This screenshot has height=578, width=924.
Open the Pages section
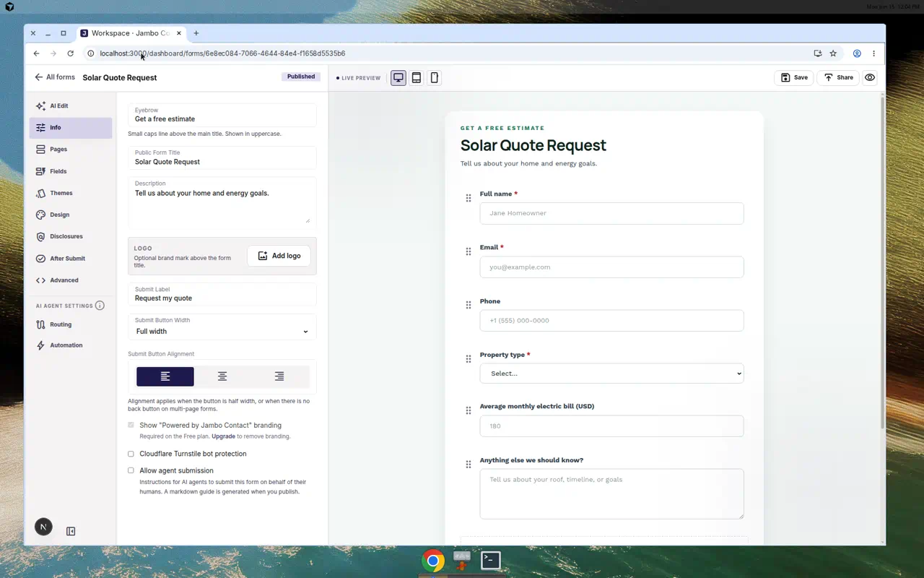70,149
